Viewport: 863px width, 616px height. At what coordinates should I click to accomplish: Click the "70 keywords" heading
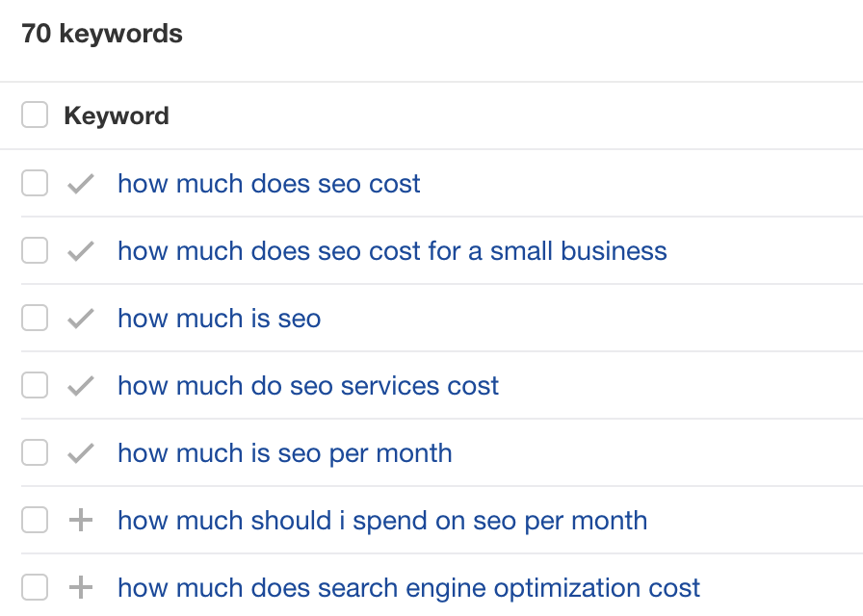click(101, 33)
